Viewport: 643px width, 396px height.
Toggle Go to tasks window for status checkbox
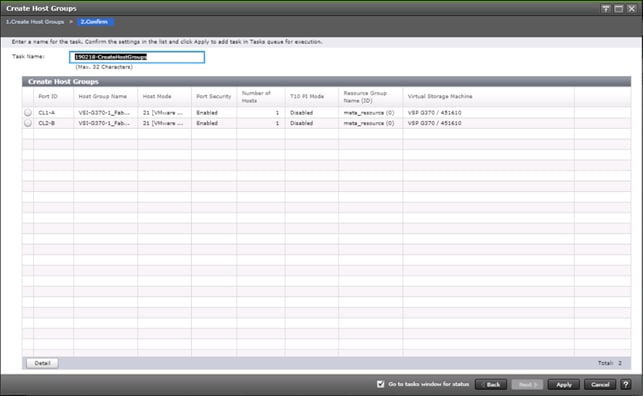coord(381,384)
